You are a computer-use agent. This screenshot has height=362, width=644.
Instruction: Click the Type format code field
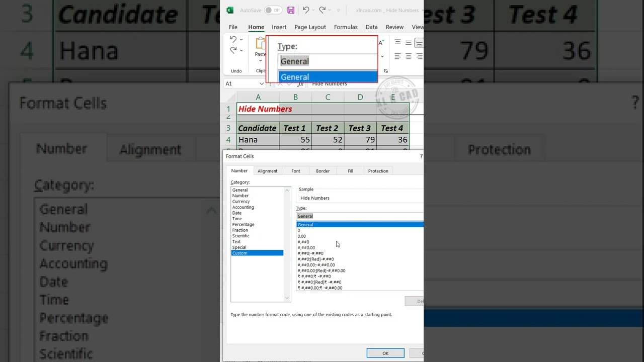(360, 216)
